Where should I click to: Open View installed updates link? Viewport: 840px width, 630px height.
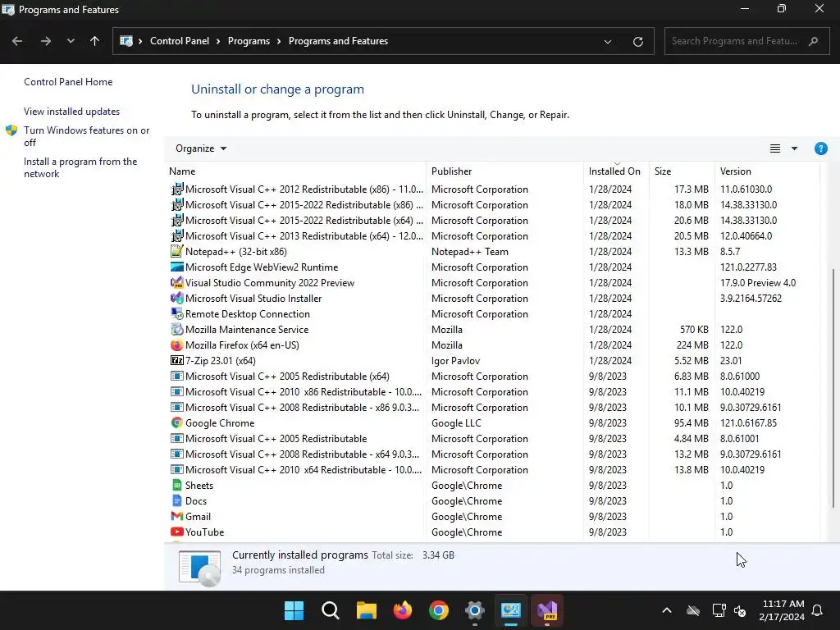pyautogui.click(x=72, y=112)
